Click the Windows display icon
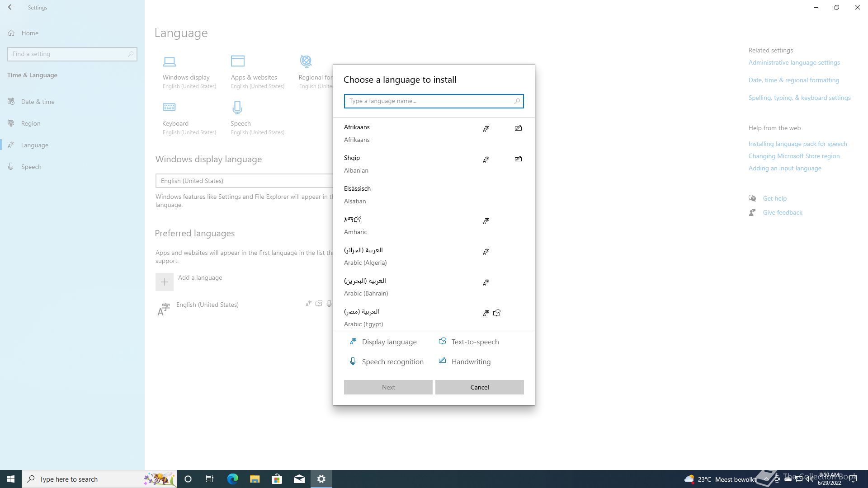Image resolution: width=868 pixels, height=488 pixels. tap(170, 61)
